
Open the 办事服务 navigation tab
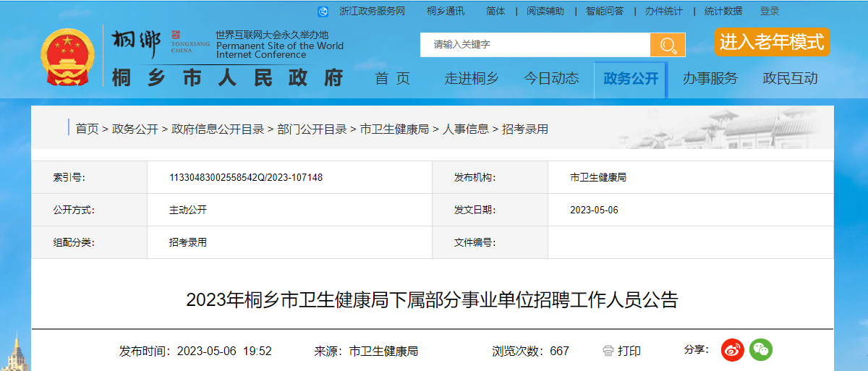pos(710,79)
